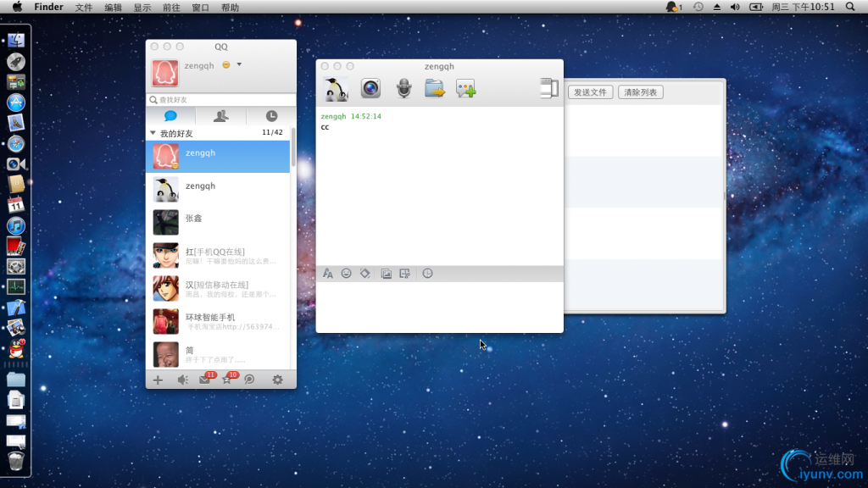868x488 pixels.
Task: Open QQ mail with 11 unread badge
Action: tap(207, 379)
